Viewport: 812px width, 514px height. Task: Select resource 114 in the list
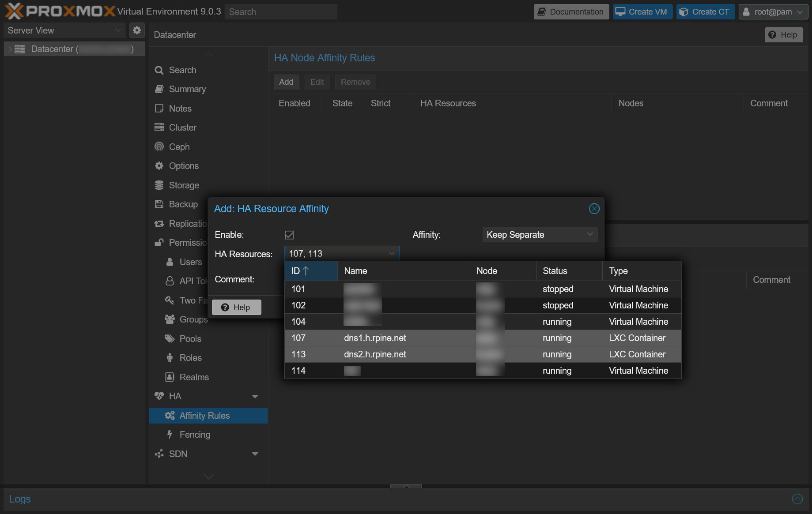[483, 371]
